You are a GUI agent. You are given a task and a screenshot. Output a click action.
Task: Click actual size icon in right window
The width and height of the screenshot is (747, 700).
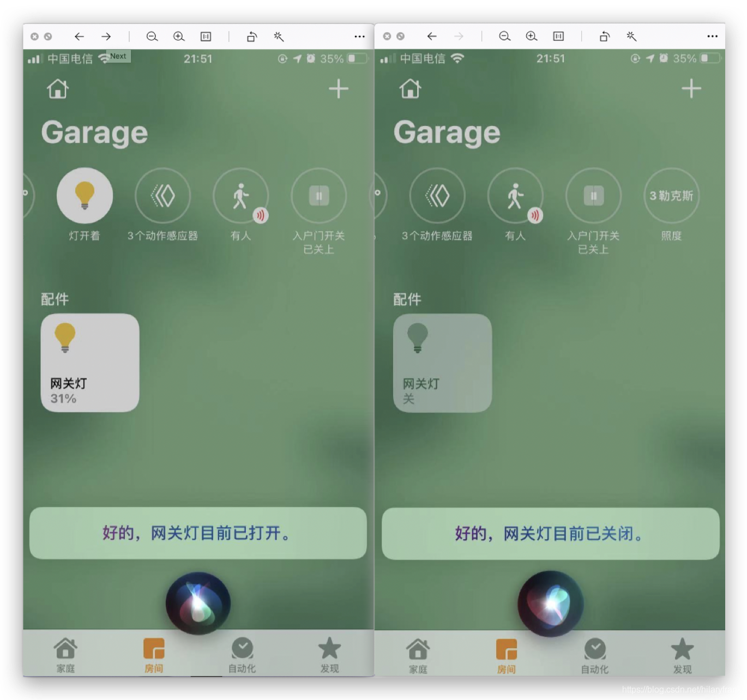click(558, 36)
